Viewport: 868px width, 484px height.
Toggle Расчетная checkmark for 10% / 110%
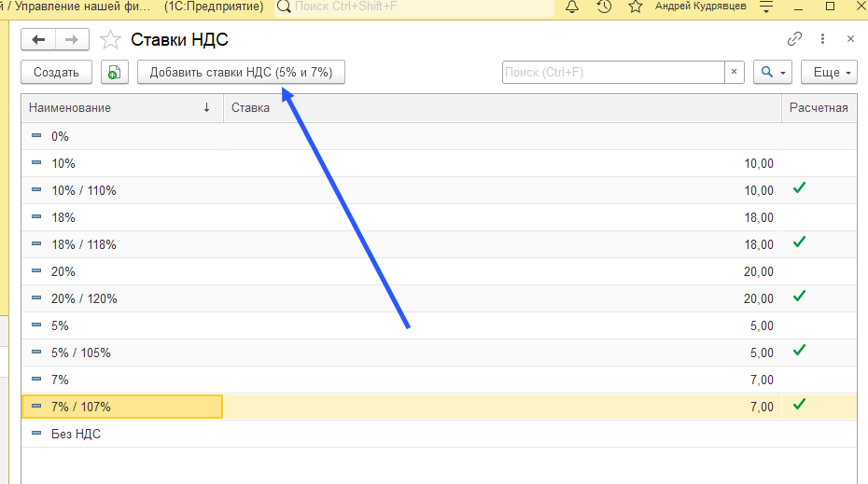(x=799, y=188)
